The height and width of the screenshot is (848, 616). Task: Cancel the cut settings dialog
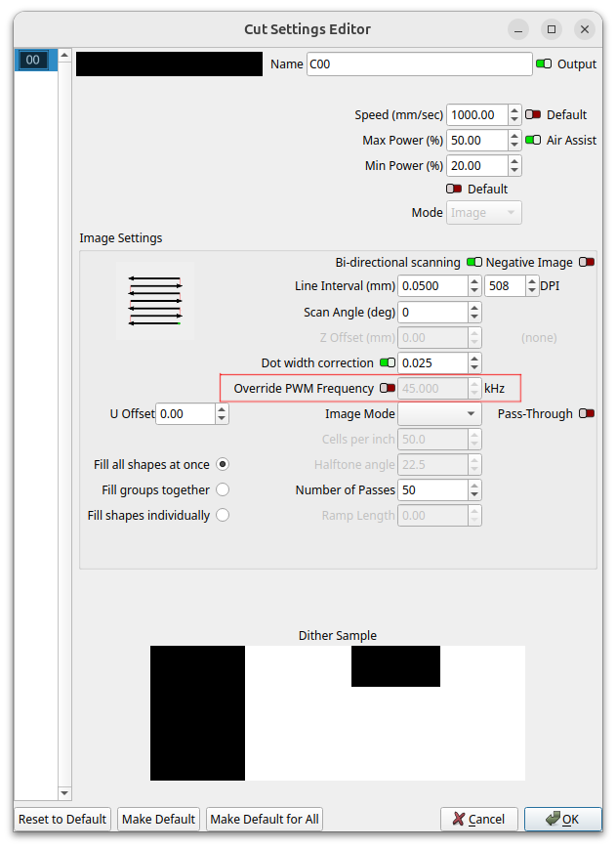click(478, 819)
